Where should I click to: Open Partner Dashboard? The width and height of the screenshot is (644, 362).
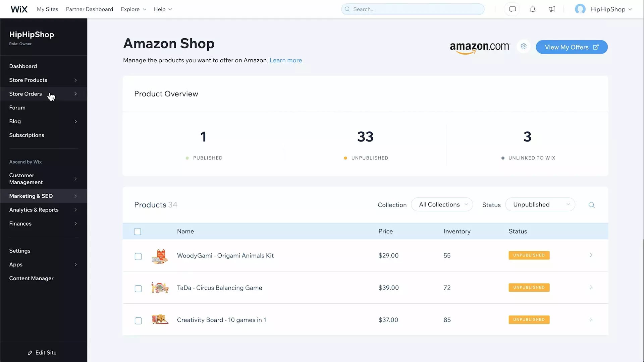[x=90, y=9]
